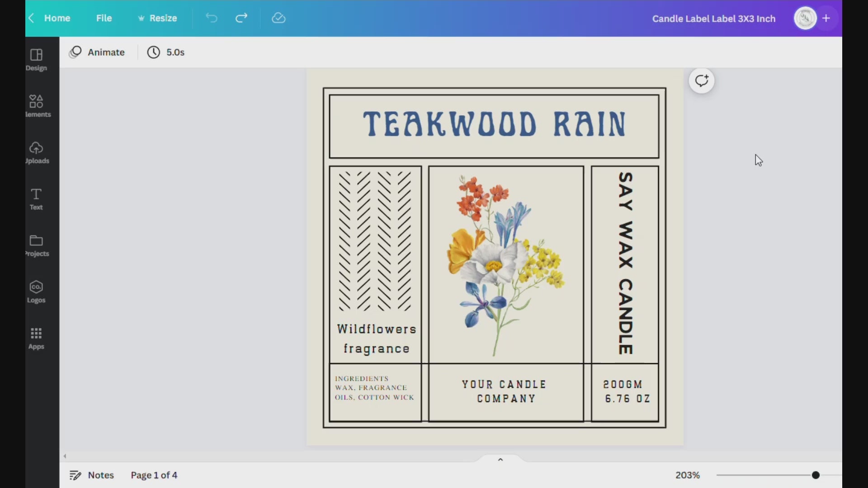Select the Text tool in sidebar
Image resolution: width=868 pixels, height=488 pixels.
[x=36, y=199]
